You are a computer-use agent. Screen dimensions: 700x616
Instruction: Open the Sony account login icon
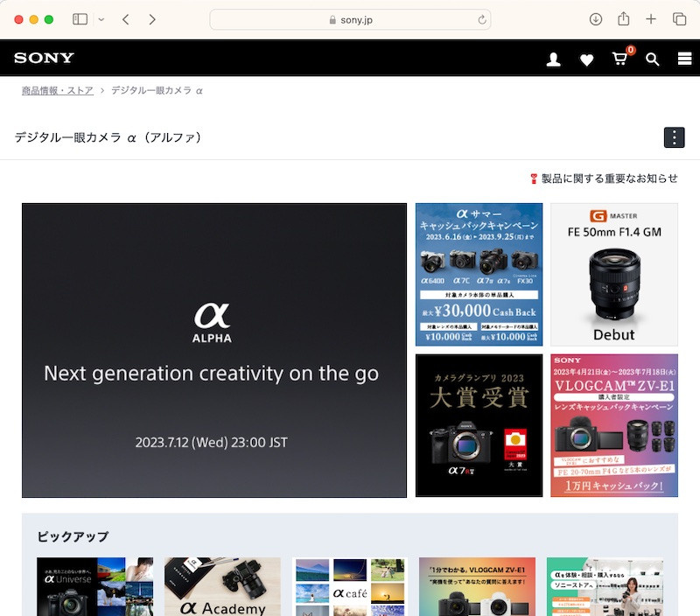pyautogui.click(x=553, y=59)
